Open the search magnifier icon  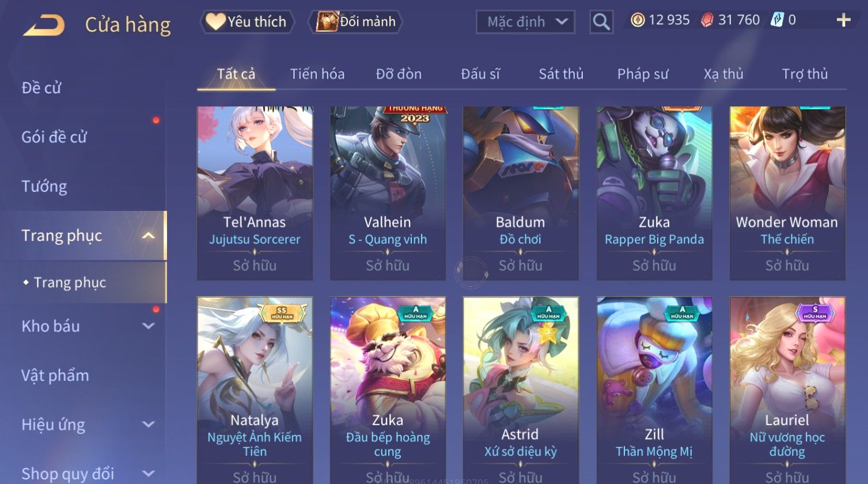coord(601,22)
